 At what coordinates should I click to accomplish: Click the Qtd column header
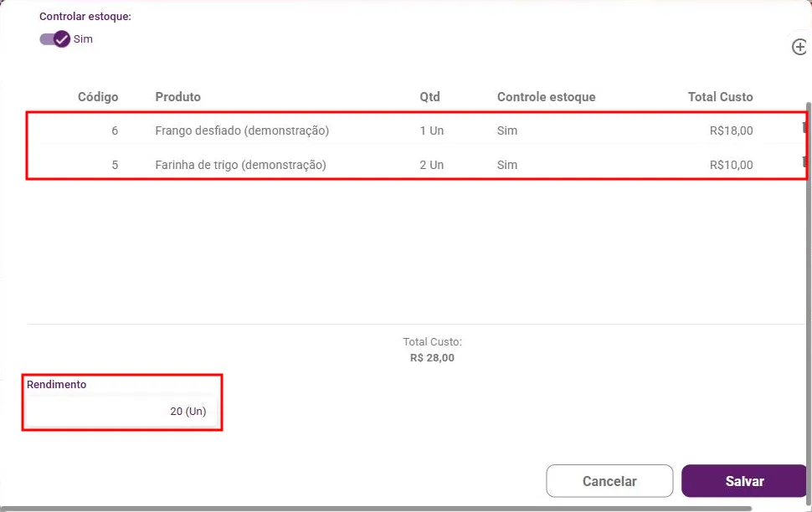point(429,97)
